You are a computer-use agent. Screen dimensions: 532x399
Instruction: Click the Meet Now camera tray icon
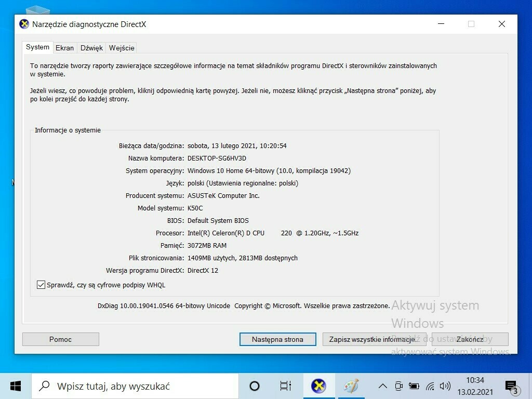(398, 386)
